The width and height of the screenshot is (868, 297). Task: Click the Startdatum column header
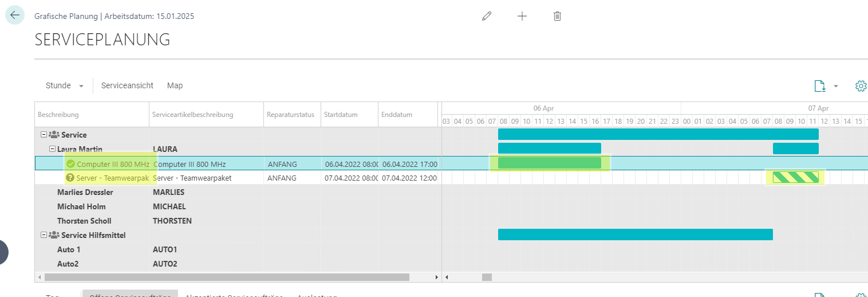point(350,115)
